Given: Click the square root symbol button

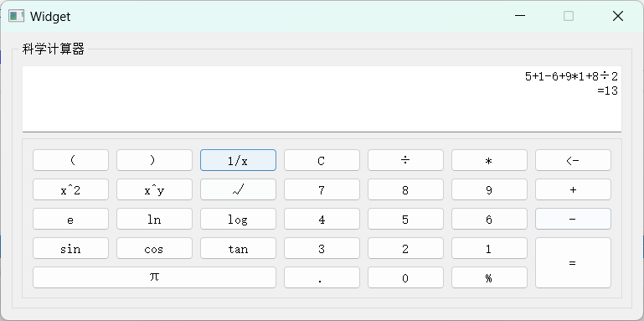Looking at the screenshot, I should (238, 189).
